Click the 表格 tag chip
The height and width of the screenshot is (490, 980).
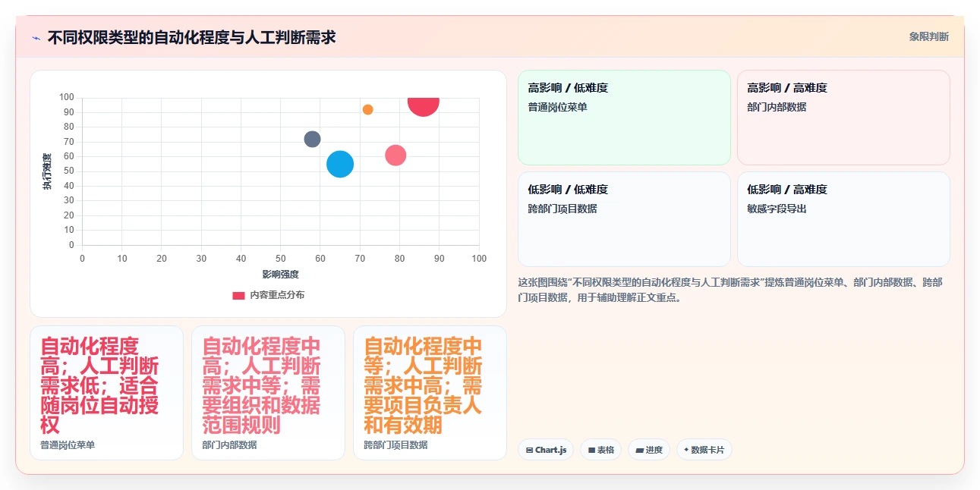(600, 450)
